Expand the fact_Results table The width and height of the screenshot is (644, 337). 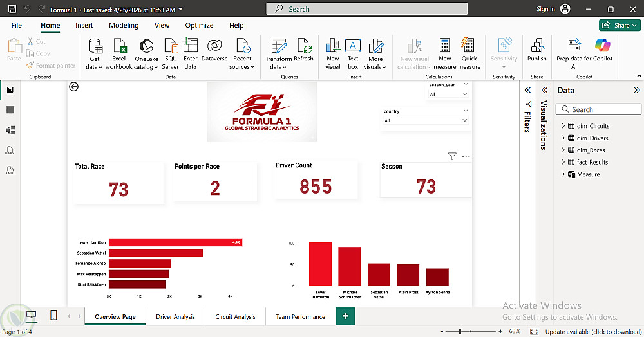pos(563,162)
